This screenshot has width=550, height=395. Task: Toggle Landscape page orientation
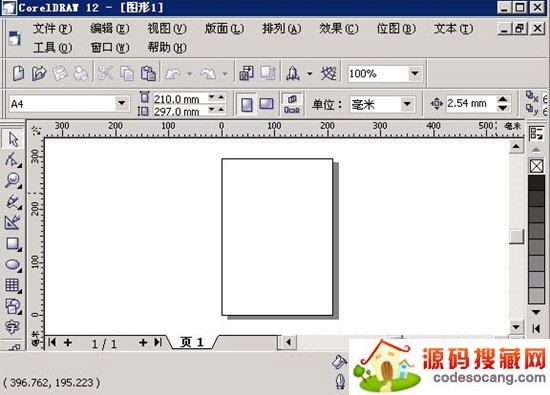point(267,104)
